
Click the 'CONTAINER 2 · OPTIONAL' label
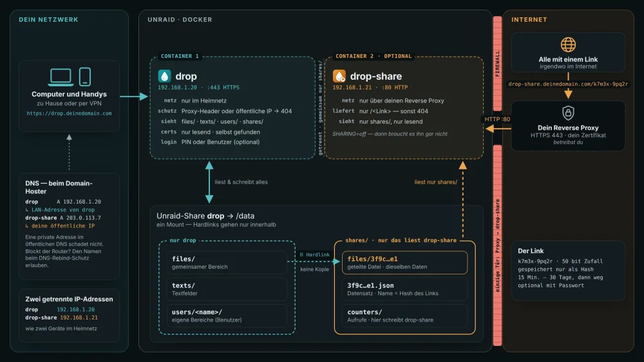click(374, 56)
